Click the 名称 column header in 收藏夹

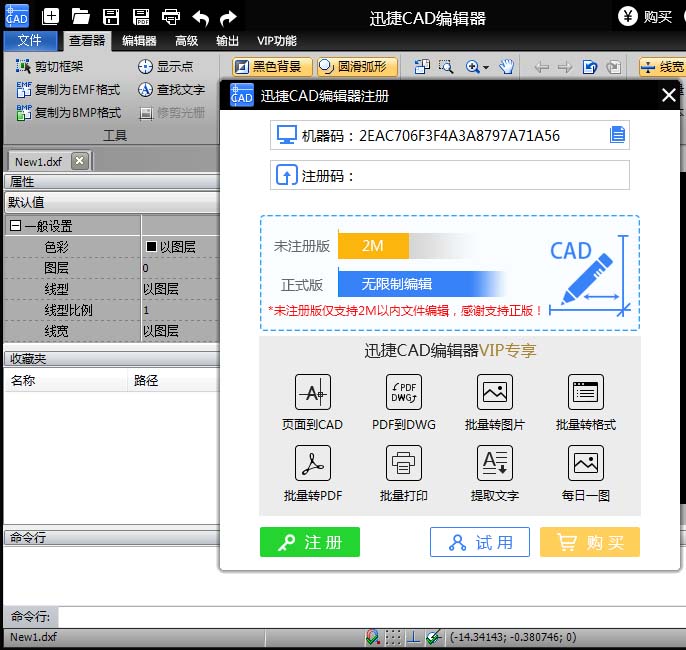coord(66,380)
